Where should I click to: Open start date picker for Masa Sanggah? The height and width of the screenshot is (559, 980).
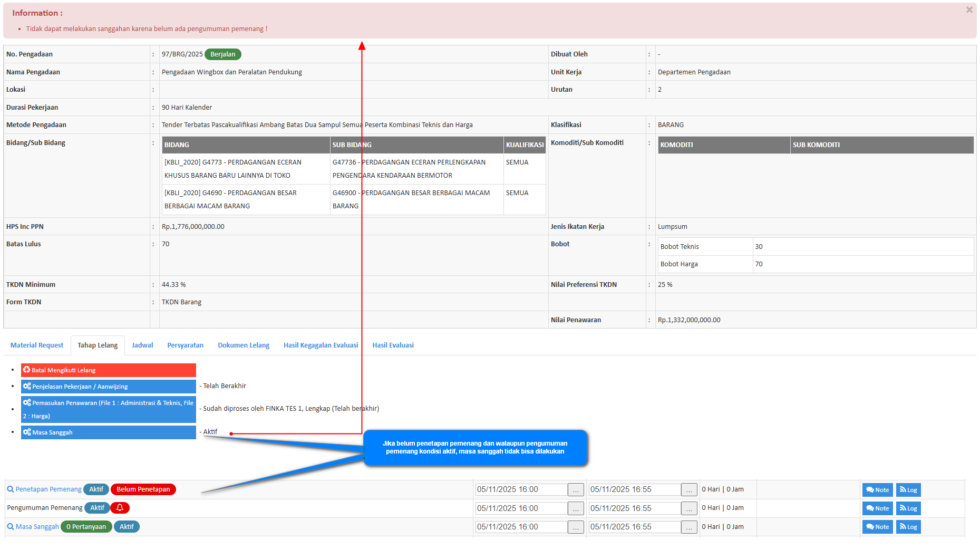tap(576, 527)
